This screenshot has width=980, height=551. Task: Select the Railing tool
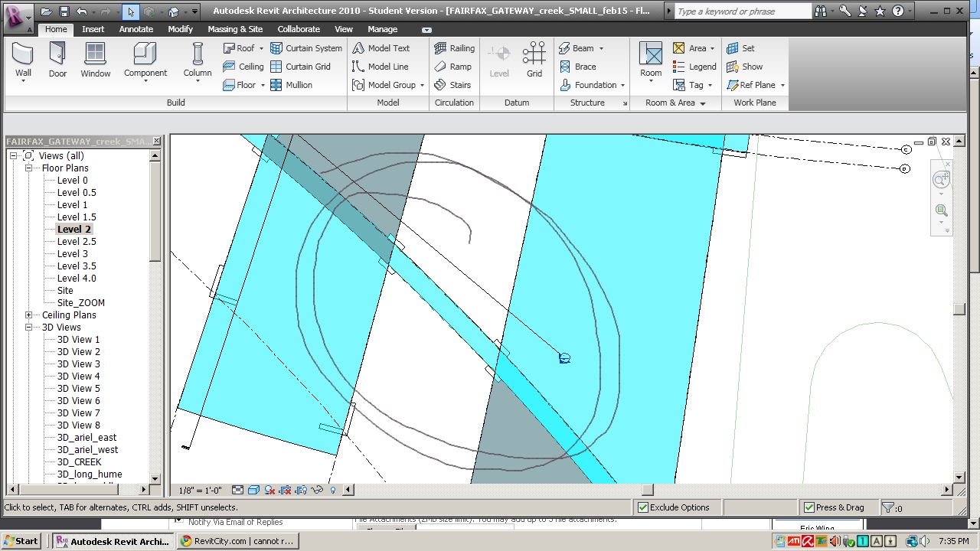(x=455, y=48)
